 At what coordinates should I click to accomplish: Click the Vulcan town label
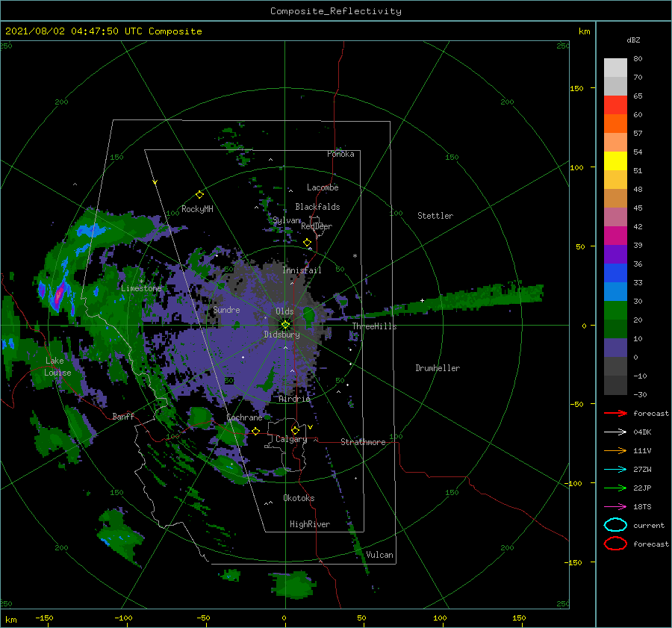click(x=379, y=555)
